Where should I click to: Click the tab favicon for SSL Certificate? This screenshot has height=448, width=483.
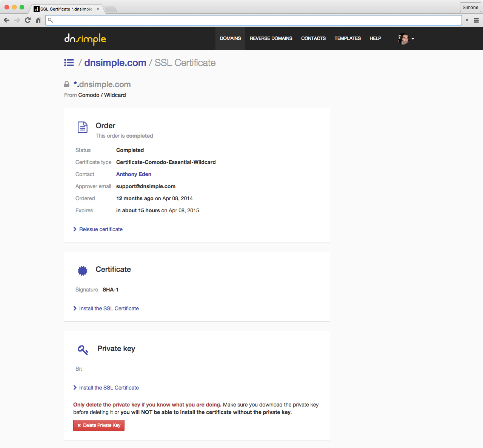click(37, 9)
